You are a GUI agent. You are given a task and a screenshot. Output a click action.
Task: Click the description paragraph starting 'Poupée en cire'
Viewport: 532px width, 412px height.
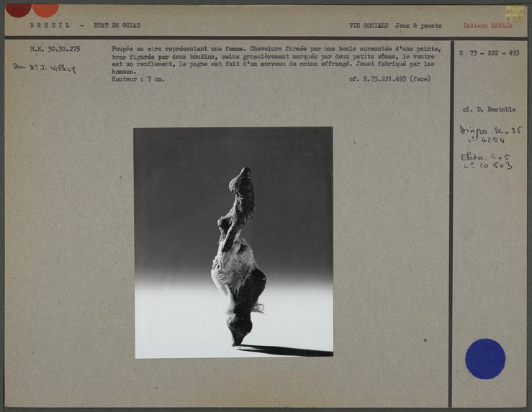275,60
